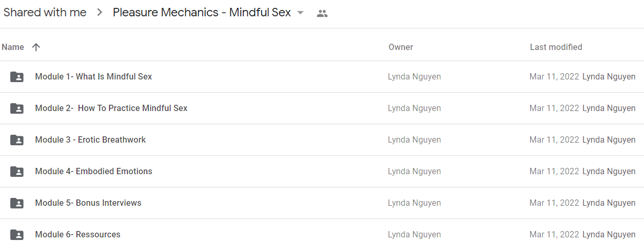Viewport: 644px width, 250px height.
Task: Sort by the Last modified column header
Action: [x=556, y=47]
